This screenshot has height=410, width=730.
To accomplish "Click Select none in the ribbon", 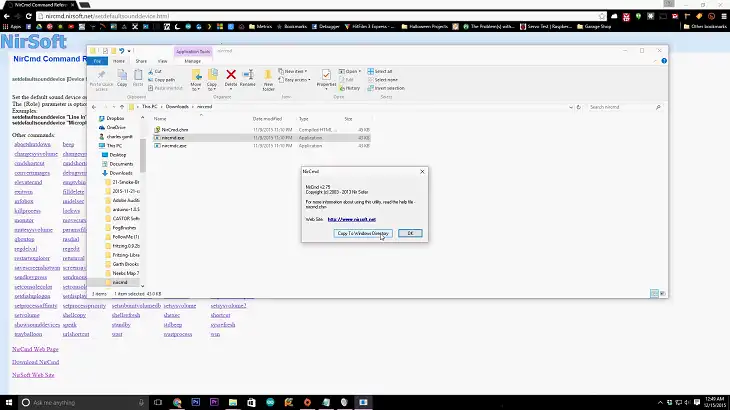I will coord(382,80).
